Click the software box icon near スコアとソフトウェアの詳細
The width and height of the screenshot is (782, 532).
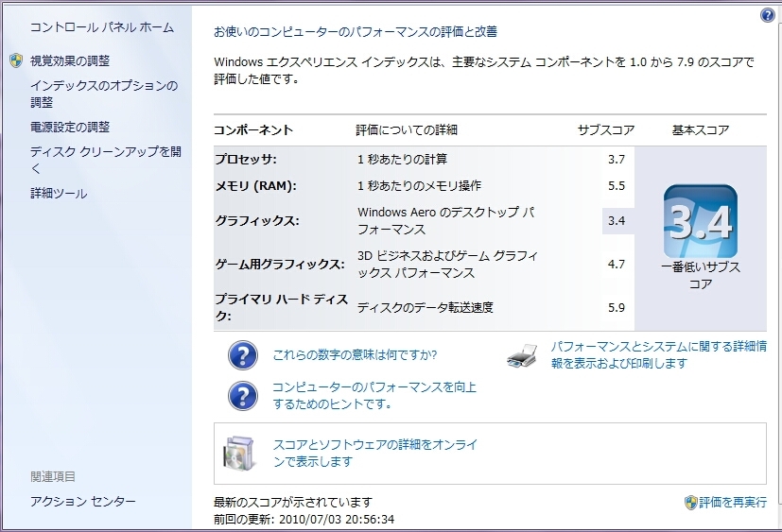pos(240,454)
